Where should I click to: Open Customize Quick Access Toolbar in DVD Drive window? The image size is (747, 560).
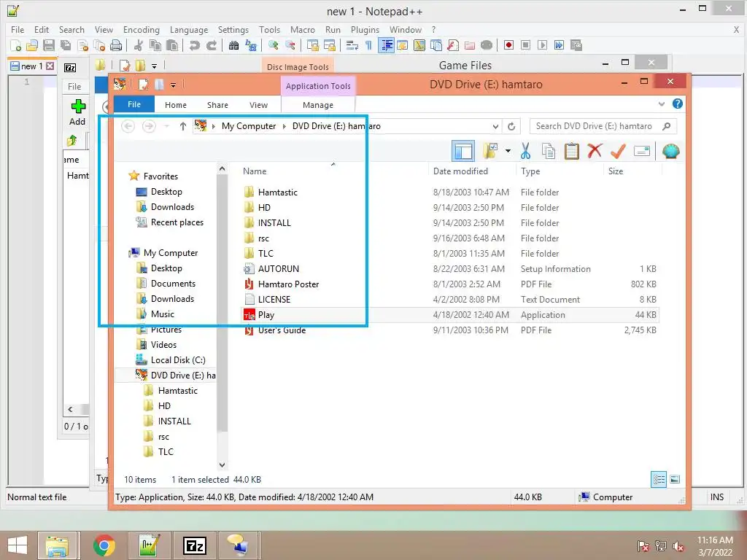point(173,85)
